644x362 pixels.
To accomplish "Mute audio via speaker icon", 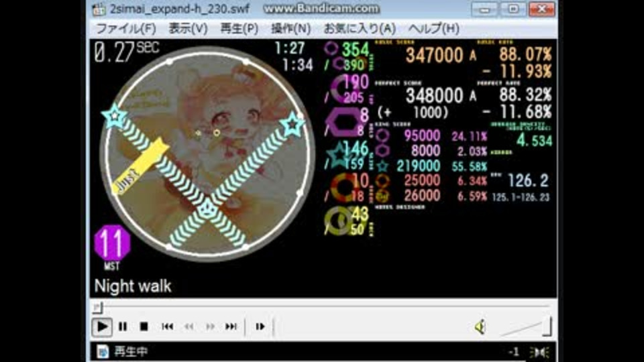I will pyautogui.click(x=480, y=327).
